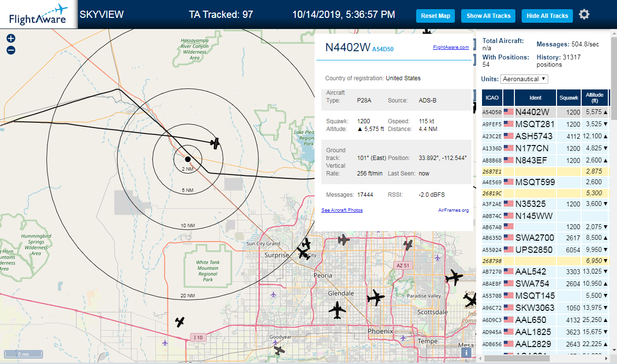
Task: Select the N843EF row
Action: [545, 160]
